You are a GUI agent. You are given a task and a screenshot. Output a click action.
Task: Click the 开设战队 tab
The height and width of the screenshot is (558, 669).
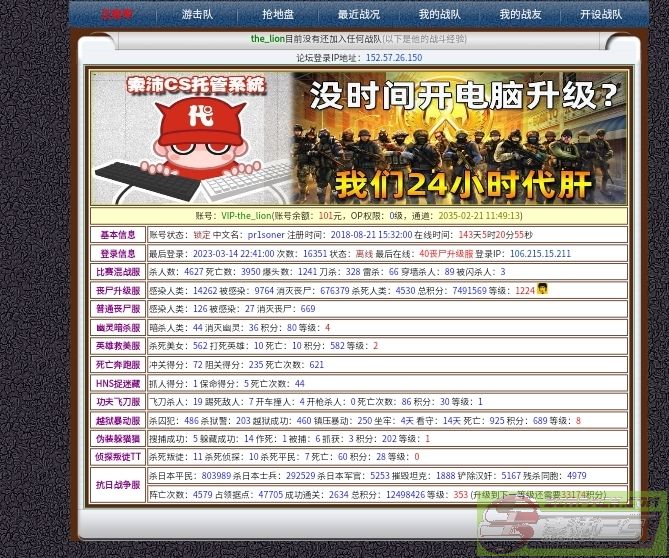point(600,15)
